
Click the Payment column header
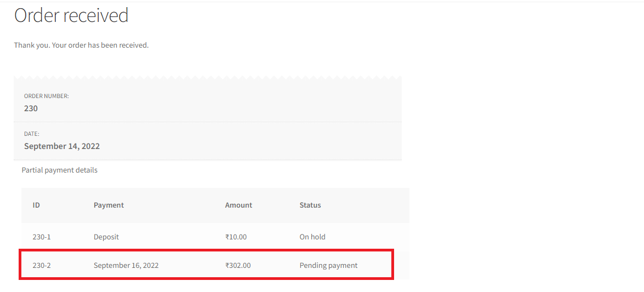(109, 205)
